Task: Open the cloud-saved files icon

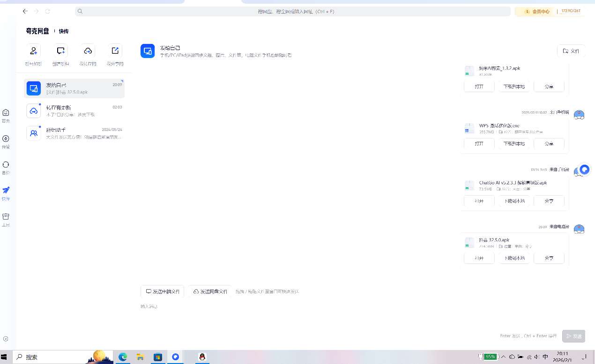Action: click(x=88, y=51)
